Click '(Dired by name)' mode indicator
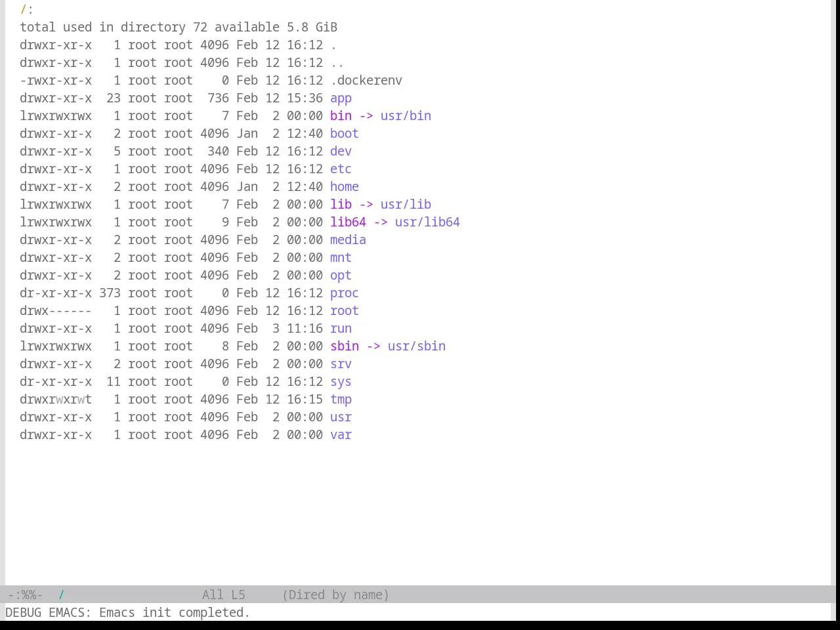The width and height of the screenshot is (840, 630). point(335,595)
